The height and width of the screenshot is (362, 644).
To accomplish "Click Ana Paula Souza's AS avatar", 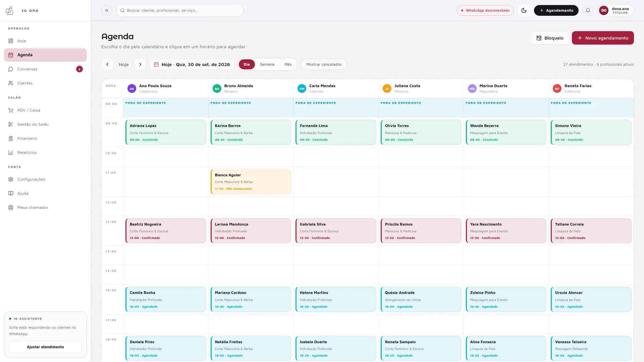I will point(132,88).
